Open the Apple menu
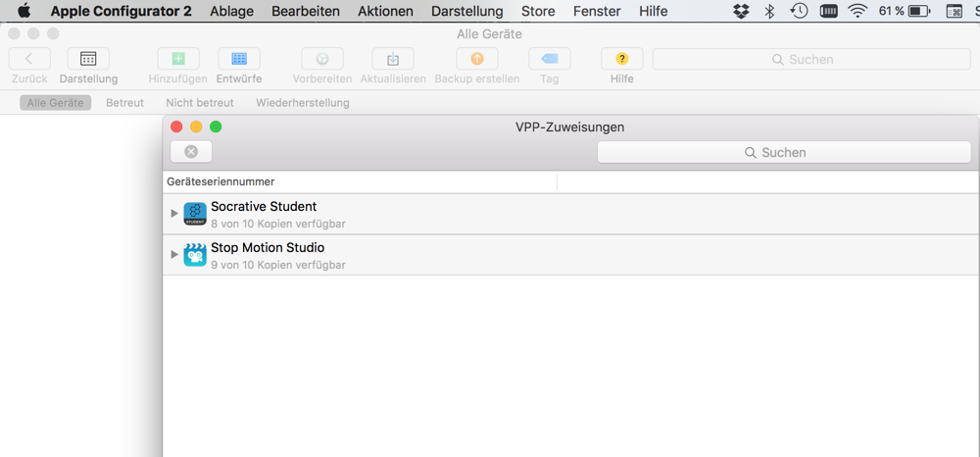980x457 pixels. point(24,11)
